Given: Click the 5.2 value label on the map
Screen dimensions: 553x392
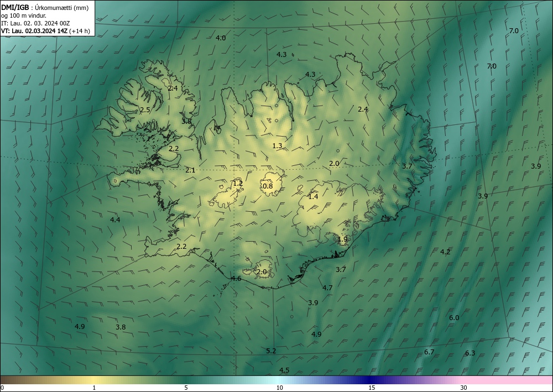Looking at the screenshot, I should click(x=271, y=351).
